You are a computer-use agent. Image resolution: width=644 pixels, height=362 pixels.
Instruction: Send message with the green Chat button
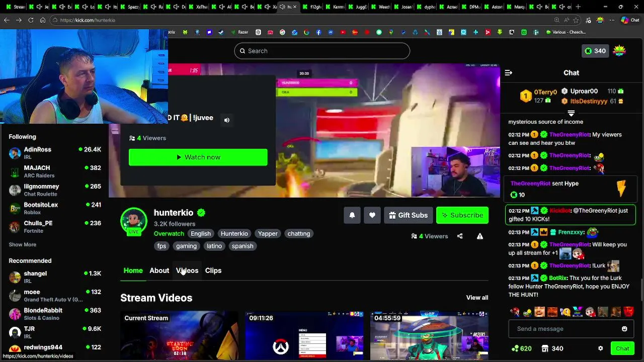(622, 348)
